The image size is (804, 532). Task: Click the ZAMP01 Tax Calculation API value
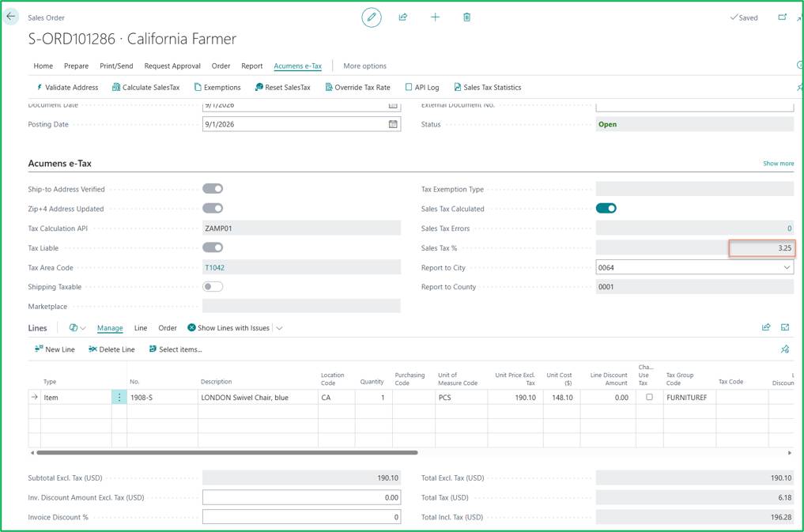301,228
